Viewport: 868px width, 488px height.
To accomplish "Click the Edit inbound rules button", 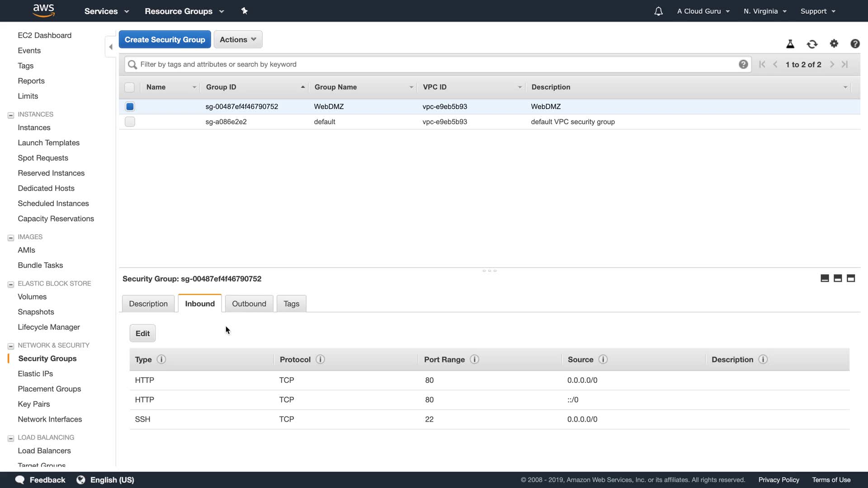I will [x=142, y=333].
